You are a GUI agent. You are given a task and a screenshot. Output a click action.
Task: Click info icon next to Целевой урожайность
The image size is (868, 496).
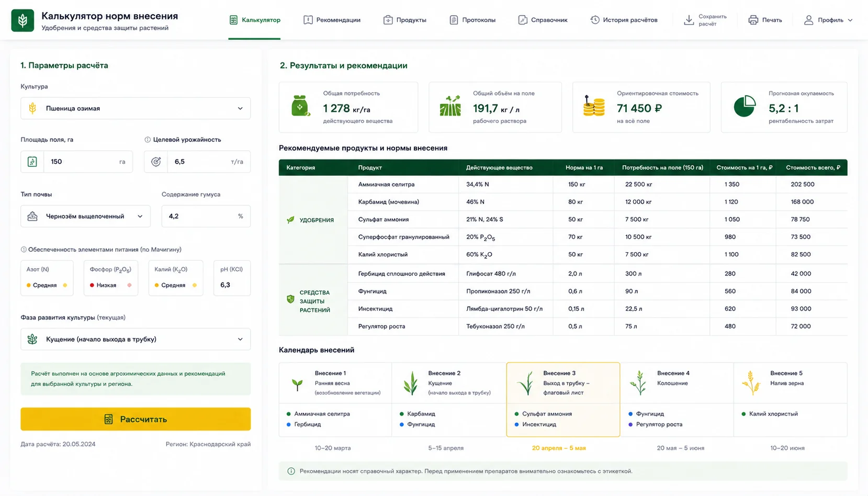[x=148, y=140]
